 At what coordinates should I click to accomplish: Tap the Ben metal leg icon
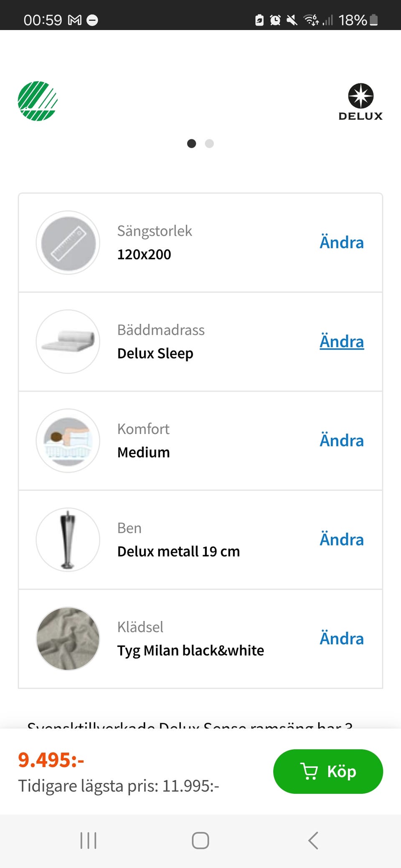[68, 540]
